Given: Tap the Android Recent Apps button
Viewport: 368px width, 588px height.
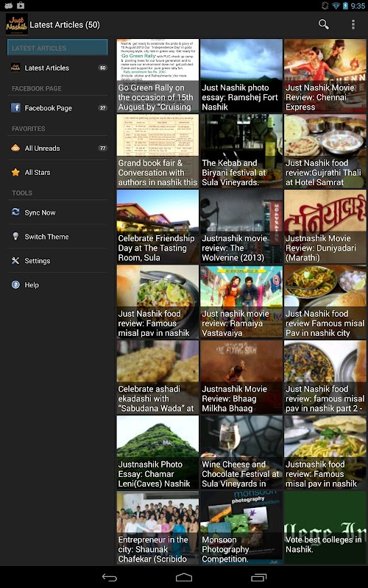Looking at the screenshot, I should pos(258,578).
